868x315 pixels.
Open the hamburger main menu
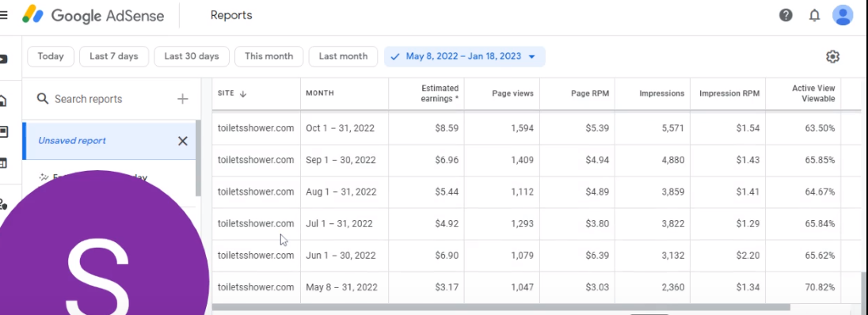pyautogui.click(x=3, y=15)
